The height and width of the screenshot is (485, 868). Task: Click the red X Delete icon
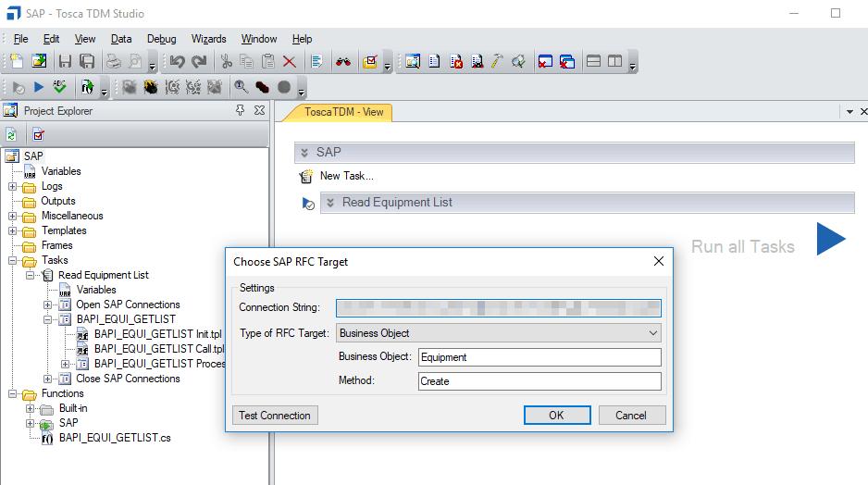289,62
